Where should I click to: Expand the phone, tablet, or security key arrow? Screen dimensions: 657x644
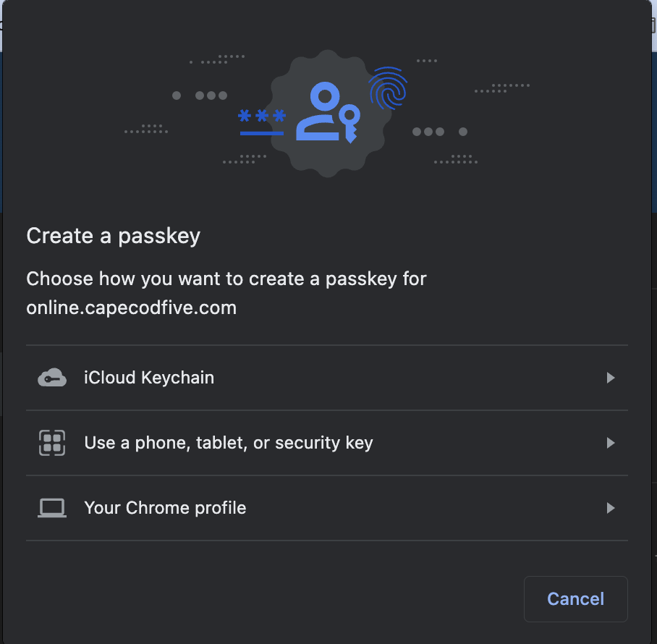coord(611,443)
